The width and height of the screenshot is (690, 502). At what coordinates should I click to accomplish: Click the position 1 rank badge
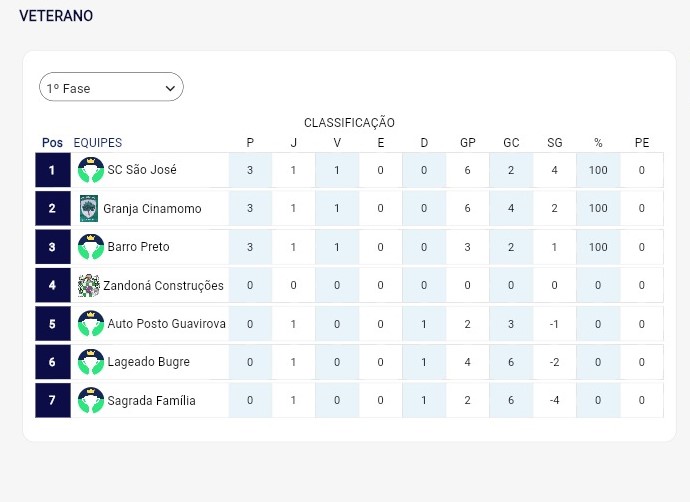pyautogui.click(x=52, y=170)
